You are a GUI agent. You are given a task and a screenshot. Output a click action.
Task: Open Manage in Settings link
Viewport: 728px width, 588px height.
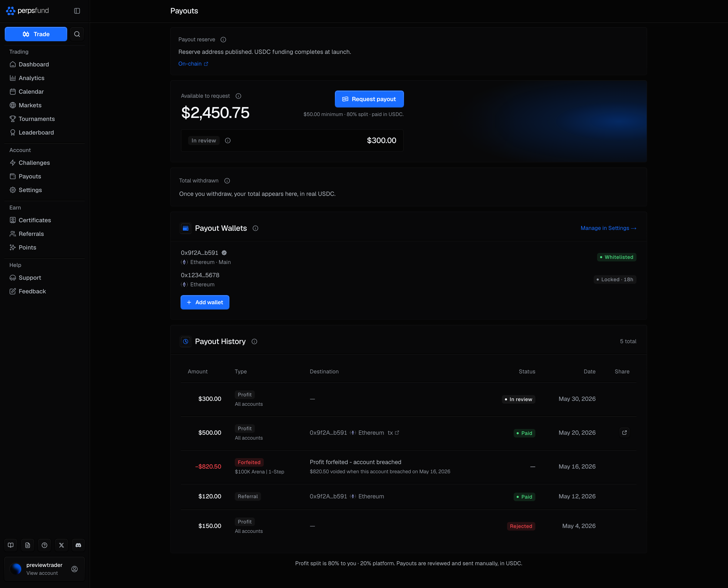coord(608,228)
